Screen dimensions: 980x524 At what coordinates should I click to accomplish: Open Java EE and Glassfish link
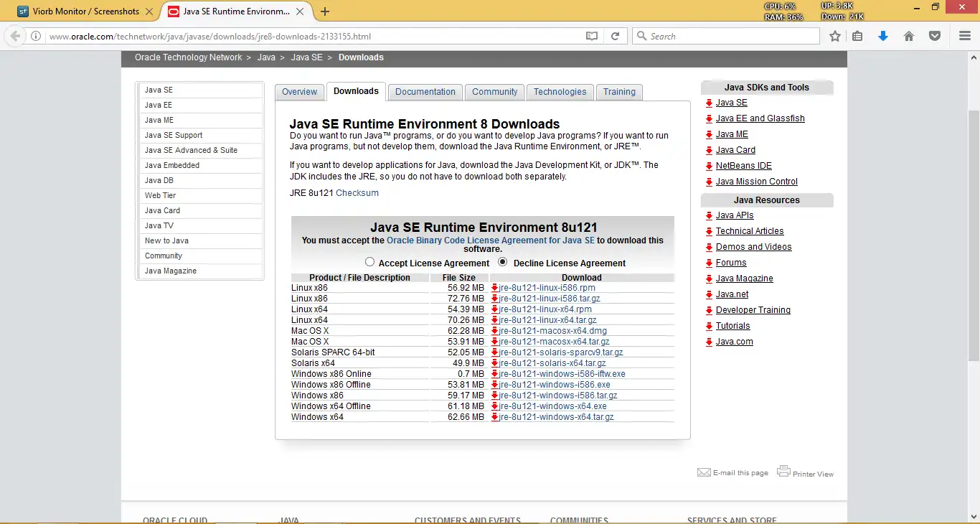760,118
